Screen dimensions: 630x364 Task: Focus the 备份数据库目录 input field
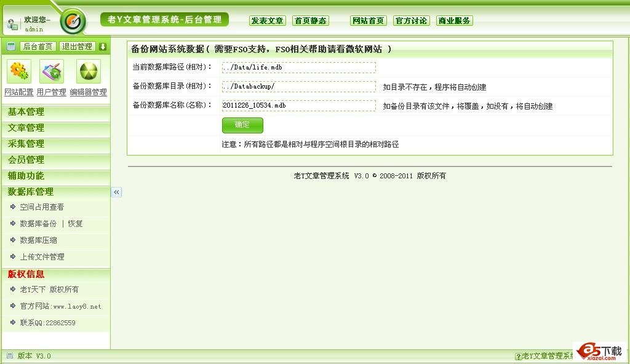(299, 86)
